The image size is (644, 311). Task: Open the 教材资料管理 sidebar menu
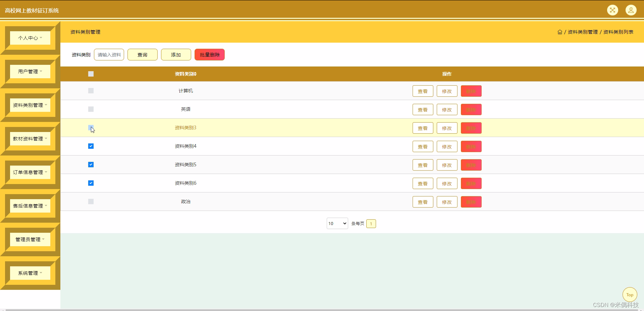point(30,139)
